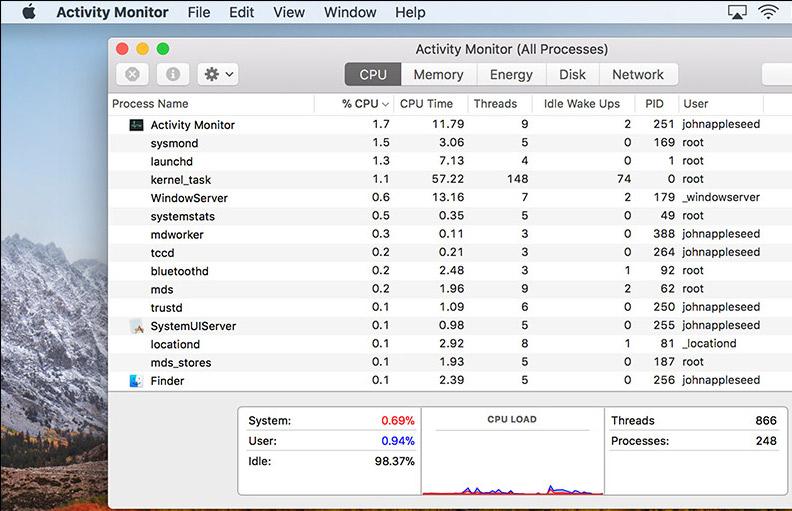Open the Activity Monitor app menu

pos(112,12)
